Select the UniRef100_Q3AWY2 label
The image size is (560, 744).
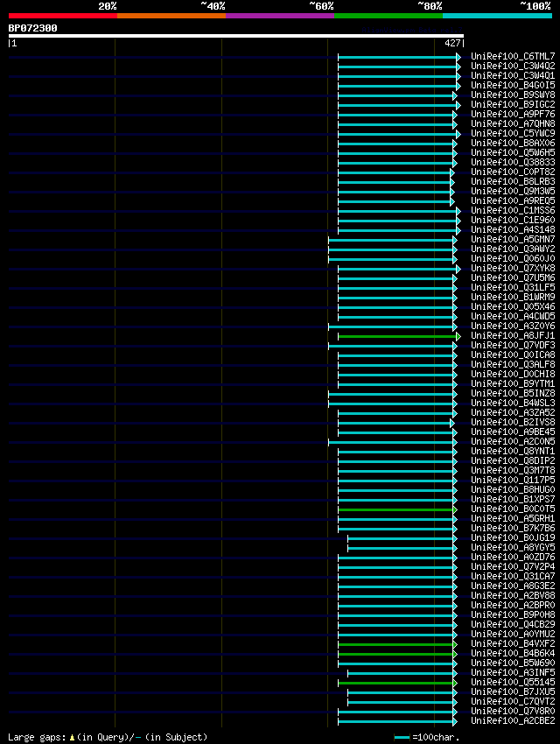pos(513,249)
